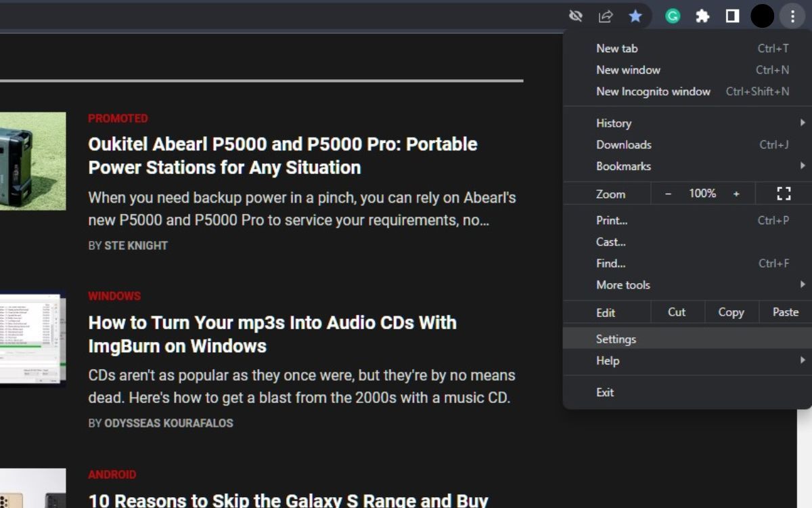Click the ImgBurn screenshot thumbnail
The width and height of the screenshot is (812, 508).
coord(32,339)
